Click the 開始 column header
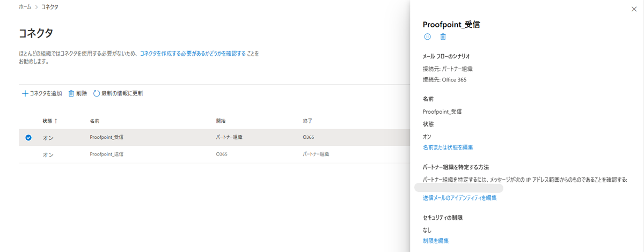Screen dimensions: 644x252 pyautogui.click(x=221, y=121)
